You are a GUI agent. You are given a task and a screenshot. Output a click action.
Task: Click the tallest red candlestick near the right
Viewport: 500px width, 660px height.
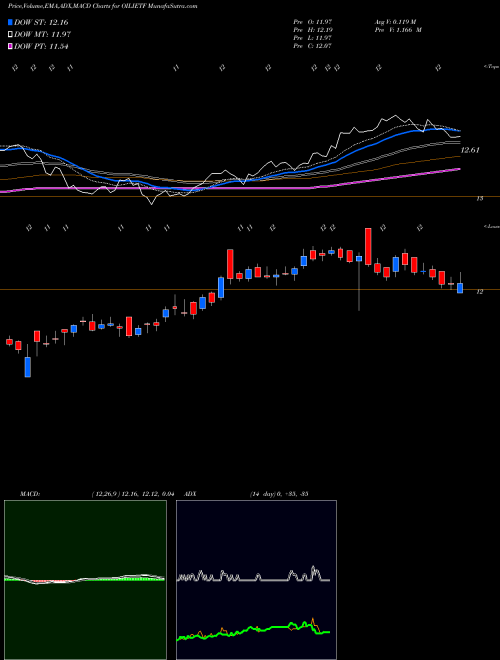pyautogui.click(x=368, y=247)
